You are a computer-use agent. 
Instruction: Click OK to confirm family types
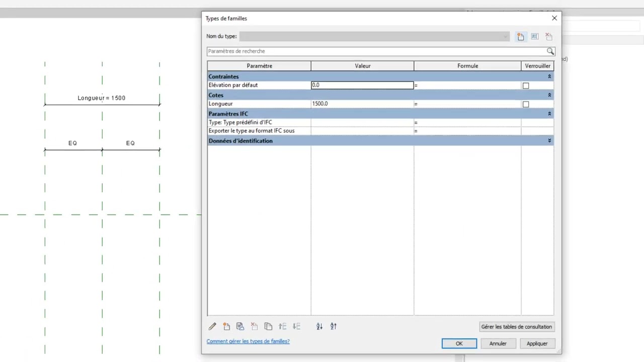click(459, 343)
